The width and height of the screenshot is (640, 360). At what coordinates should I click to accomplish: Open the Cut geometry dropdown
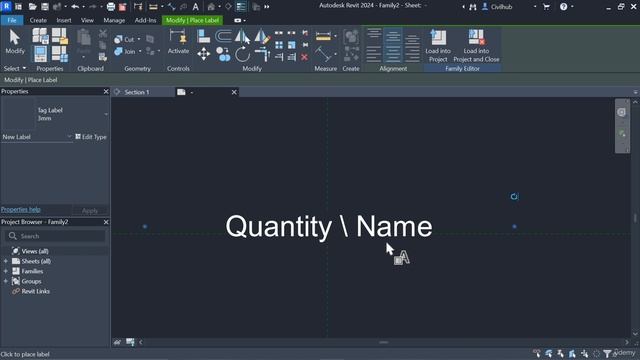pos(139,39)
